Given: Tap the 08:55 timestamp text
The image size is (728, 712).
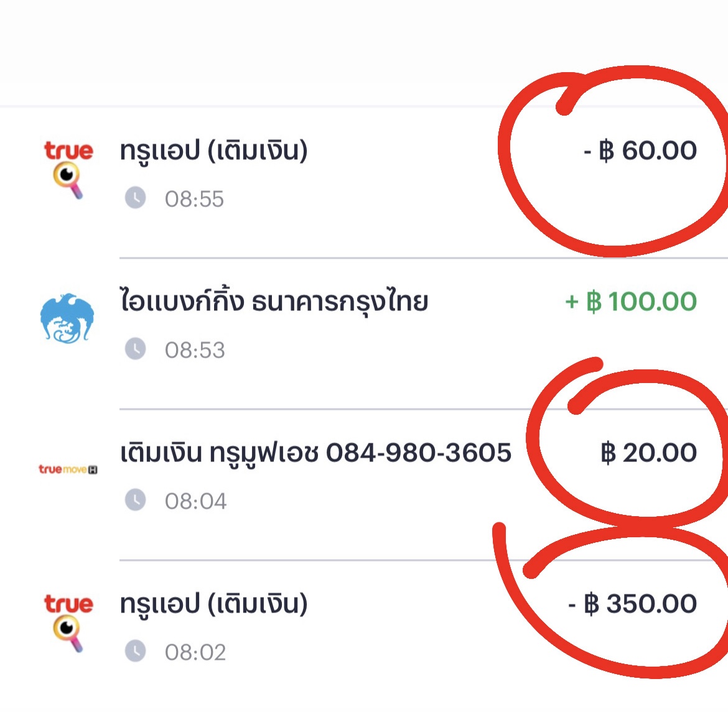Looking at the screenshot, I should point(195,199).
